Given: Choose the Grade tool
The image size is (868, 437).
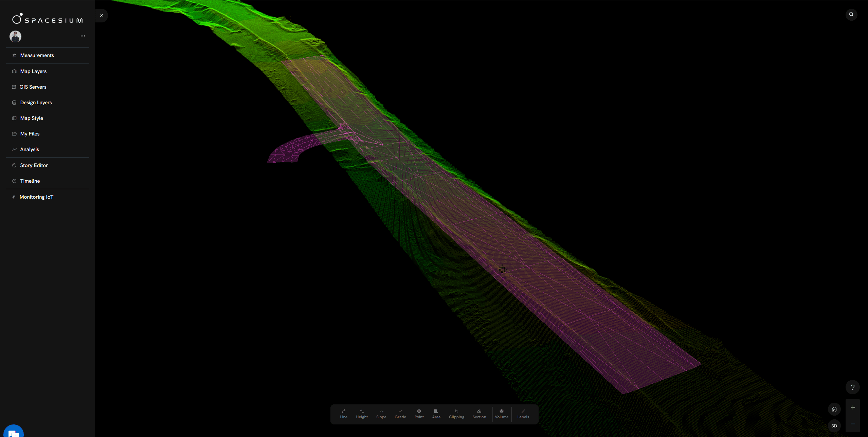Looking at the screenshot, I should [x=400, y=414].
